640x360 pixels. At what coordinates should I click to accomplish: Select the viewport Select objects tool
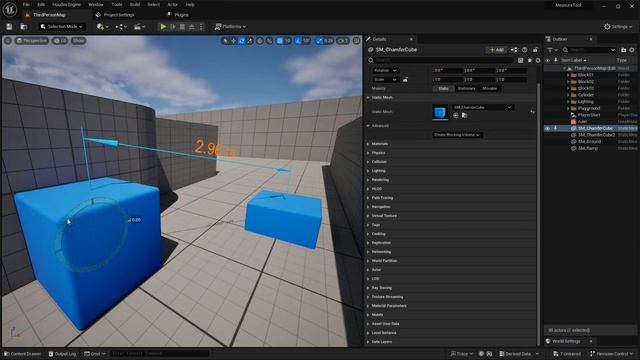[x=225, y=41]
